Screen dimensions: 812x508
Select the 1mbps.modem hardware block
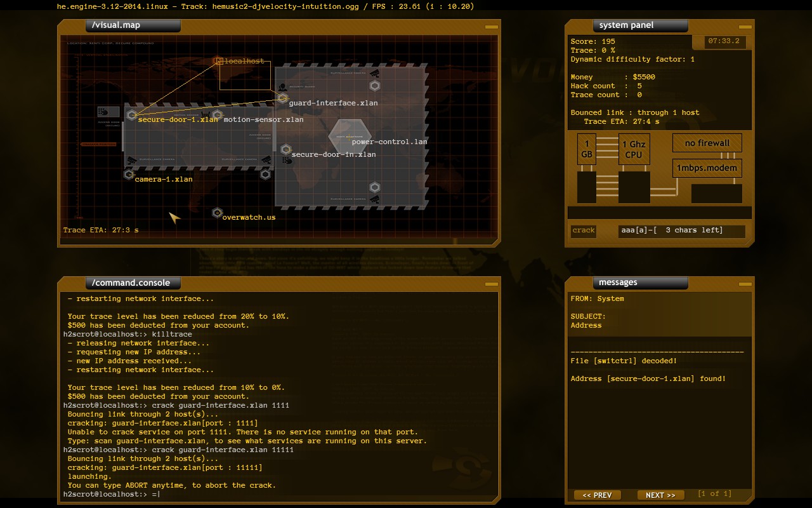(707, 168)
